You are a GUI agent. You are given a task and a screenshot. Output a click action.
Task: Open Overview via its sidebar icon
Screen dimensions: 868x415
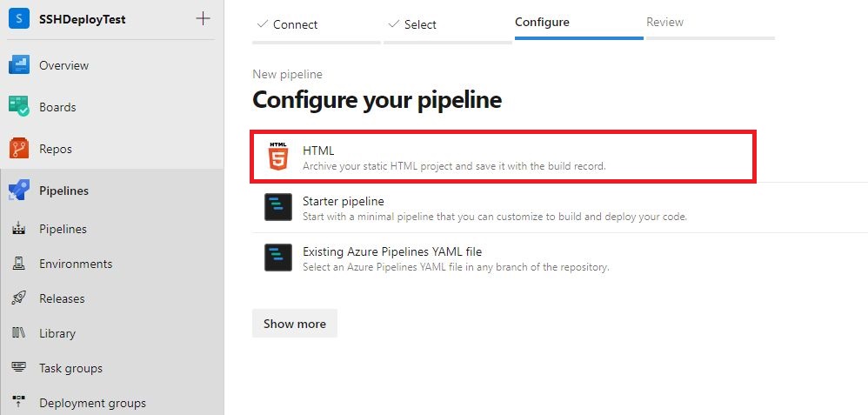(x=19, y=65)
